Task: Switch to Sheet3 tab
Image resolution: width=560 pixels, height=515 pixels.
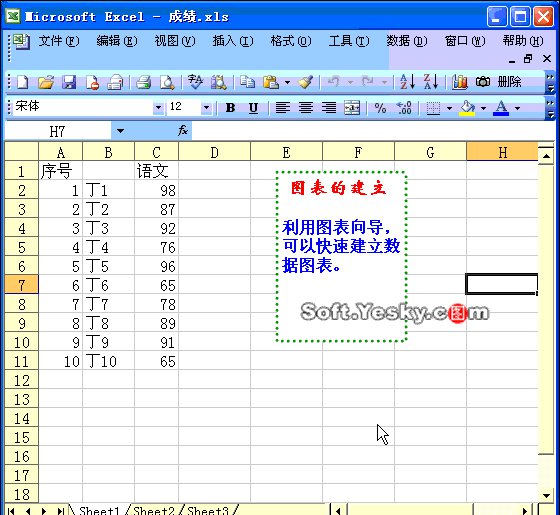Action: pos(208,510)
